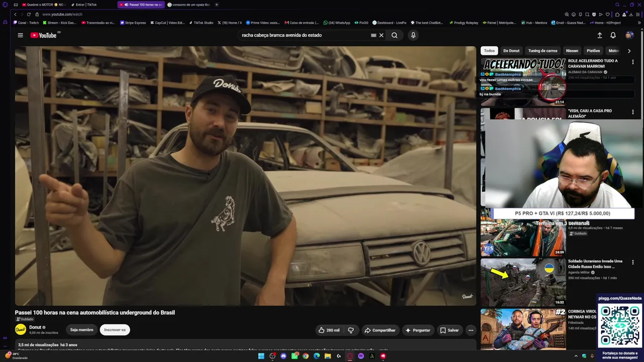This screenshot has height=362, width=644.
Task: Select the De Donut filter chip
Action: point(511,51)
